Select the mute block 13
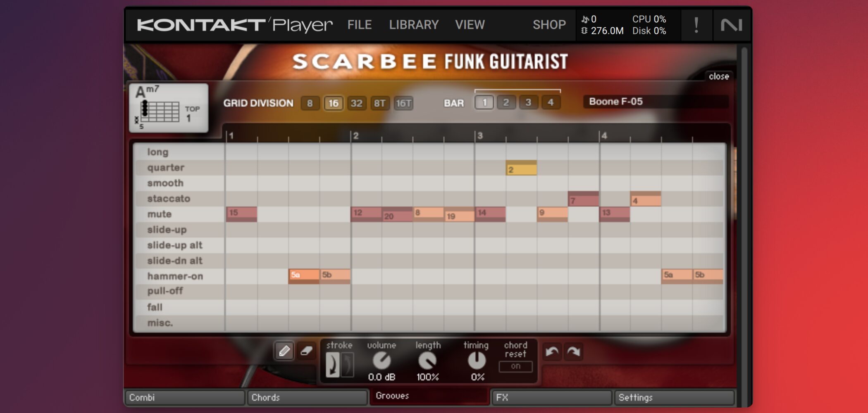Image resolution: width=868 pixels, height=413 pixels. tap(615, 214)
